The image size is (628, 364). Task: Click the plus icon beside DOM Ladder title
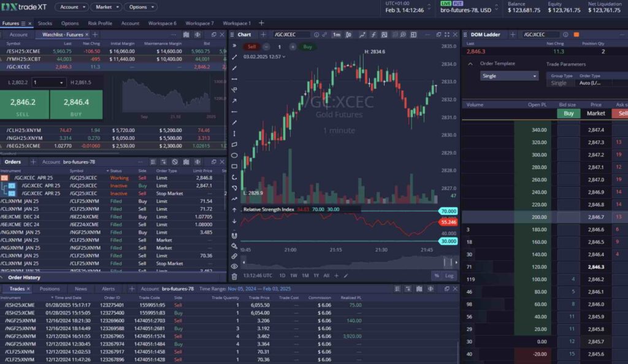point(513,35)
